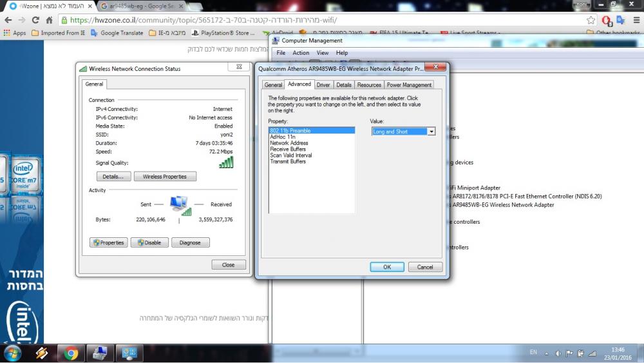
Task: Open the Help menu in Computer Management
Action: (342, 53)
